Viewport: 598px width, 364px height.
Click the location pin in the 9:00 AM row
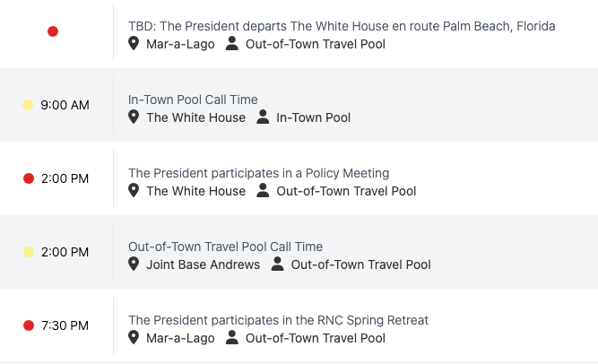pyautogui.click(x=134, y=117)
